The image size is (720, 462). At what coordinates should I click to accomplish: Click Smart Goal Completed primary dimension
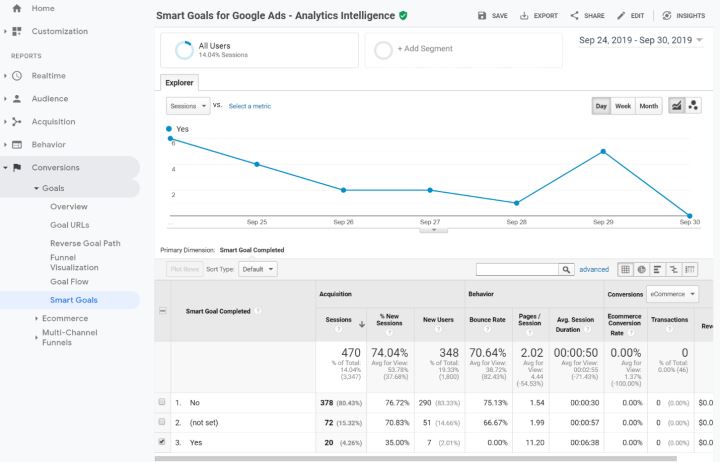tap(252, 250)
